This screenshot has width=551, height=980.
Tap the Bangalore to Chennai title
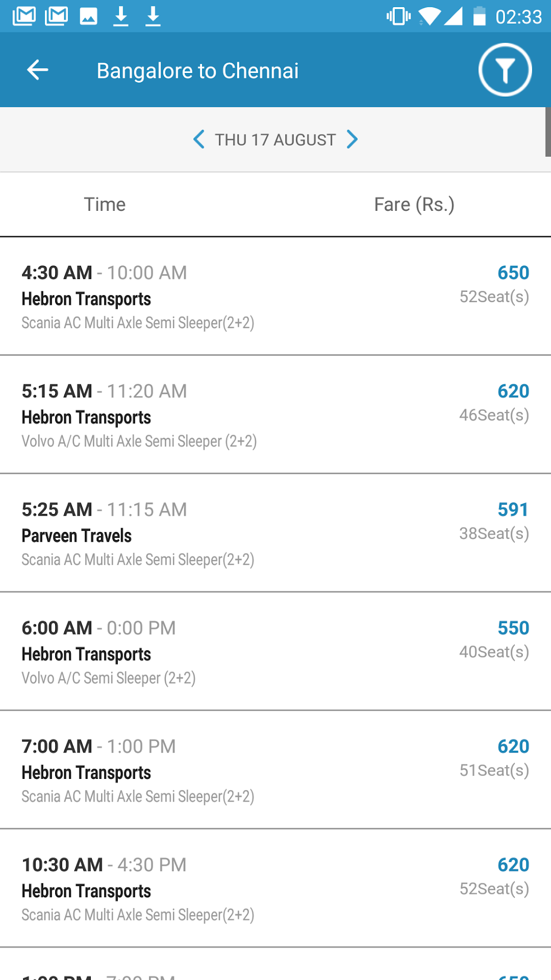[x=197, y=71]
